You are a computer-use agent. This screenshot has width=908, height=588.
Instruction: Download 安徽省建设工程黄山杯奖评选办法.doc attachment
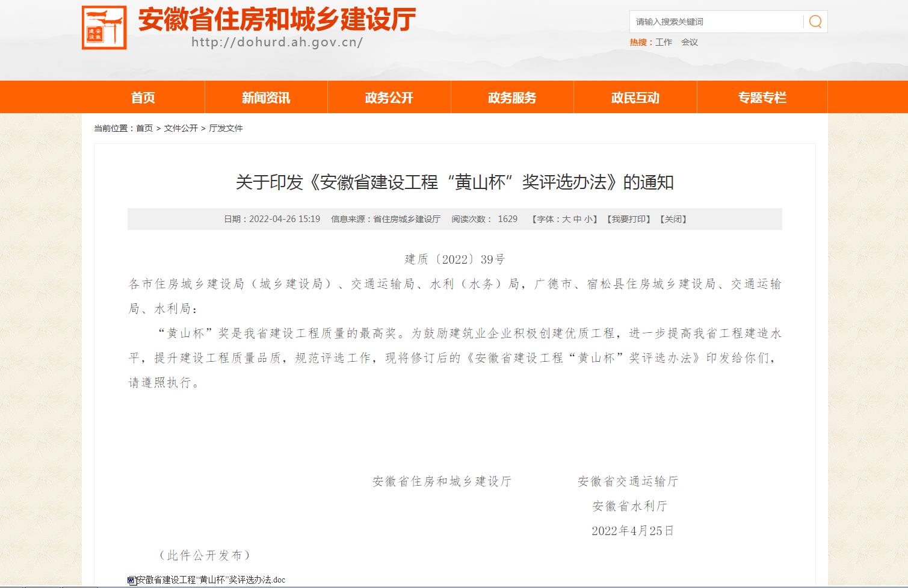coord(212,580)
